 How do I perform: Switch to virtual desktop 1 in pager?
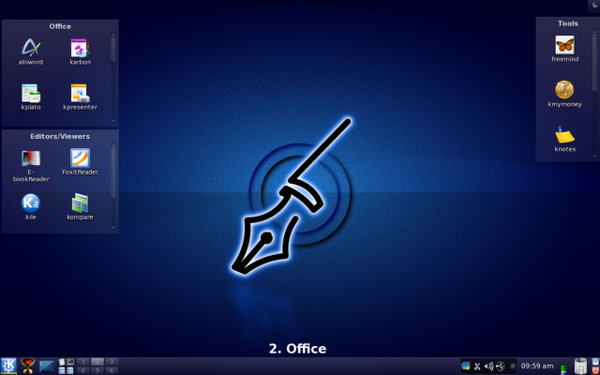tap(83, 362)
